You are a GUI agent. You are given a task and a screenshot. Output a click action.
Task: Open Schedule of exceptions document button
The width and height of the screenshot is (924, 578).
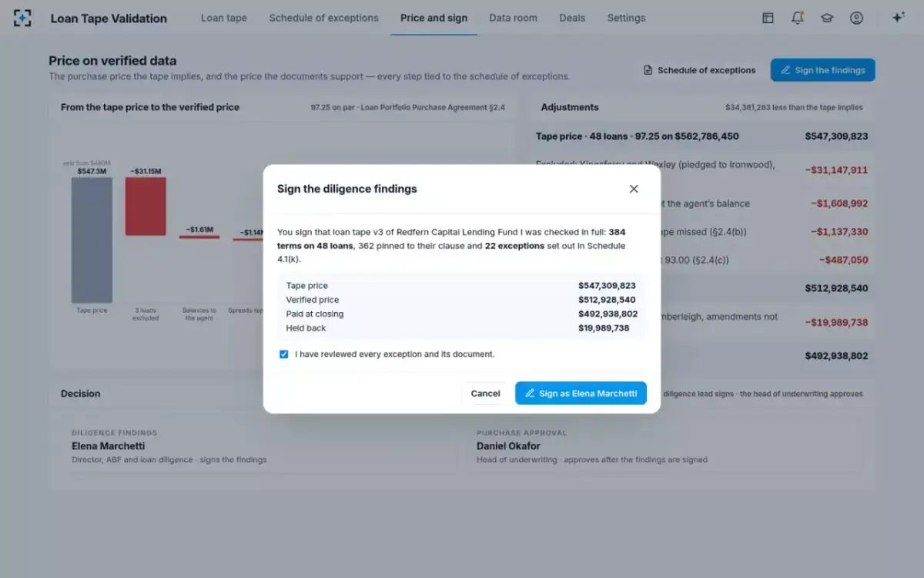tap(700, 70)
